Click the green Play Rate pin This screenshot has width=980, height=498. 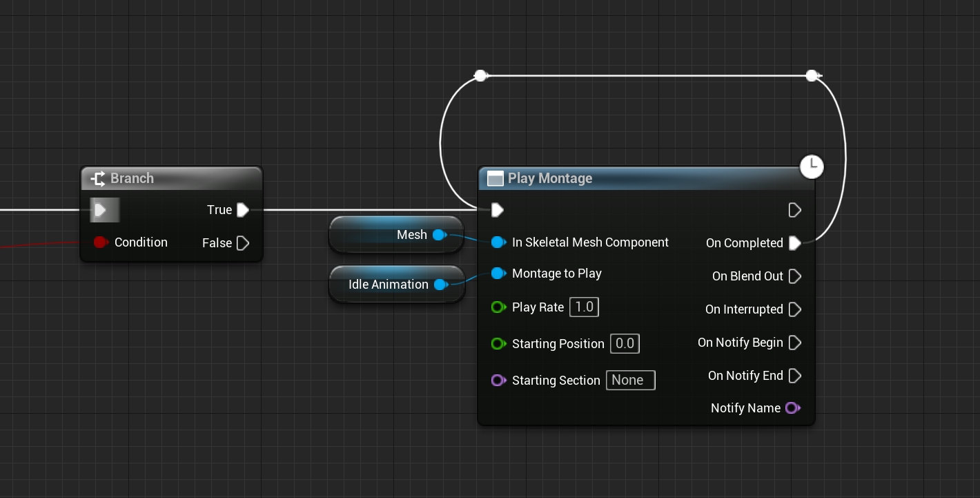pos(498,307)
